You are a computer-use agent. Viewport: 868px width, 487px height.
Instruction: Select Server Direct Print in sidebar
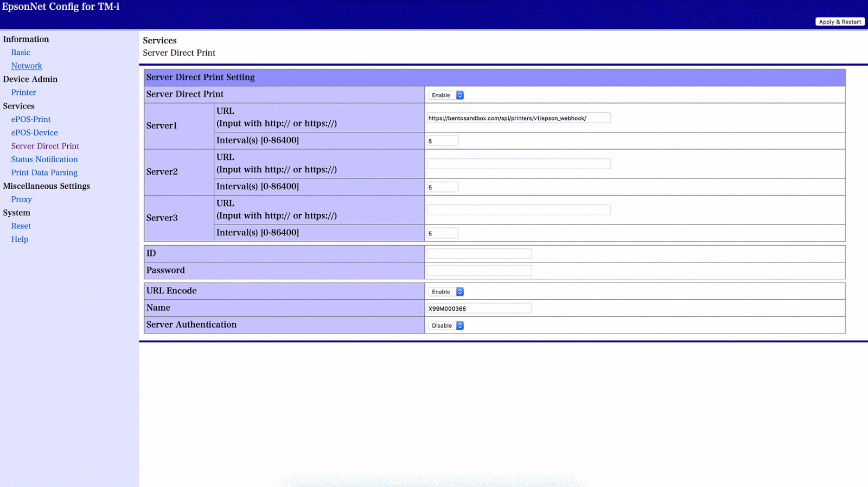(45, 146)
